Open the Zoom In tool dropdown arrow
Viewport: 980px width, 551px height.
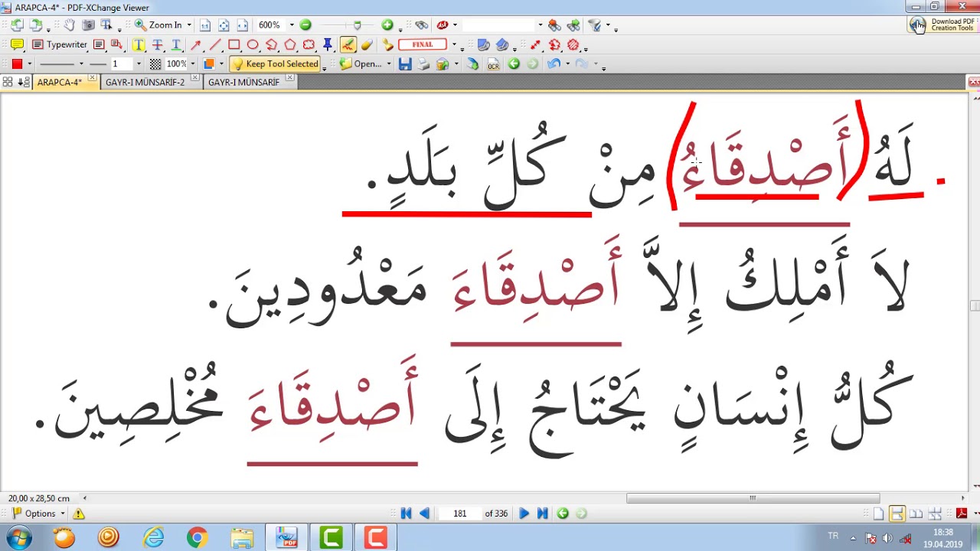pyautogui.click(x=189, y=25)
